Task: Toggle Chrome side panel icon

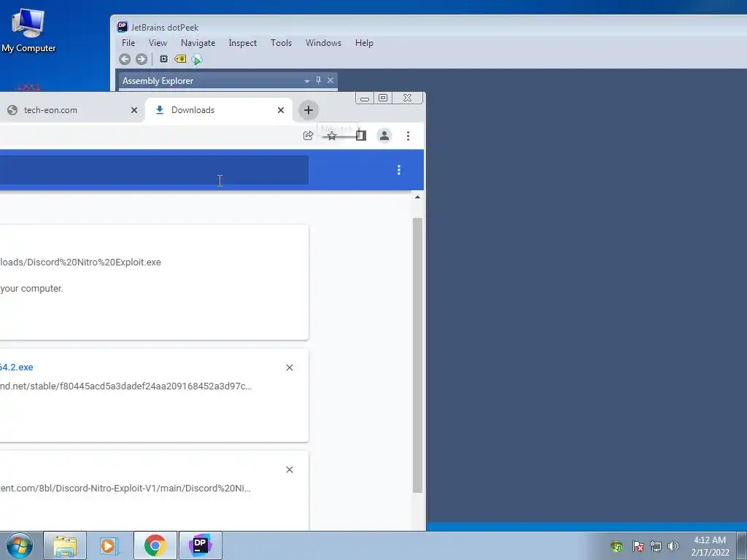Action: [360, 136]
